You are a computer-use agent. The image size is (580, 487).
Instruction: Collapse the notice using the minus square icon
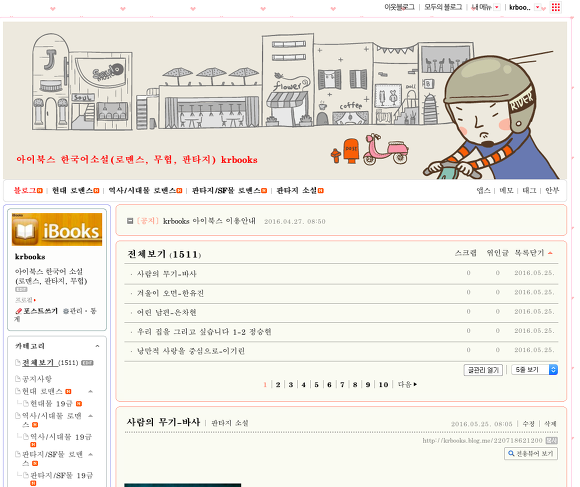pyautogui.click(x=130, y=221)
